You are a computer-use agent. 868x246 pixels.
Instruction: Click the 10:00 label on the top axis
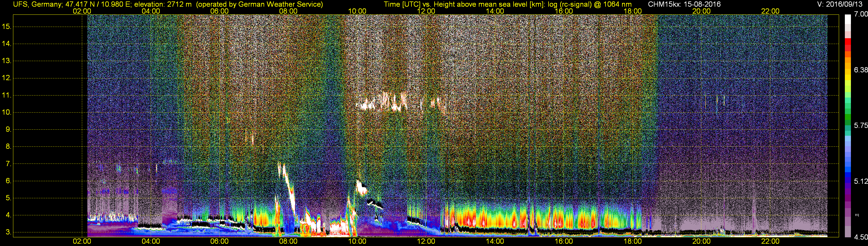[x=357, y=11]
